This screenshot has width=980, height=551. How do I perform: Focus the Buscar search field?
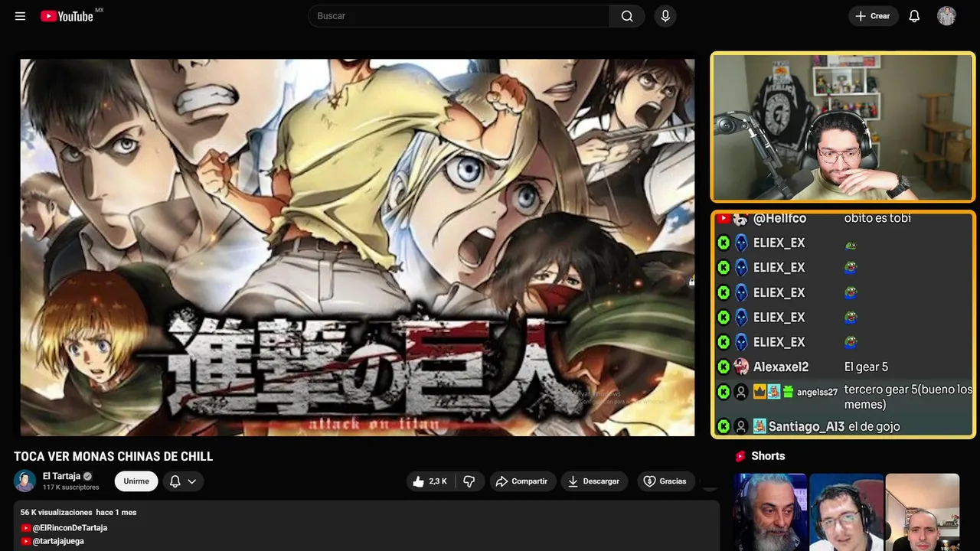459,16
